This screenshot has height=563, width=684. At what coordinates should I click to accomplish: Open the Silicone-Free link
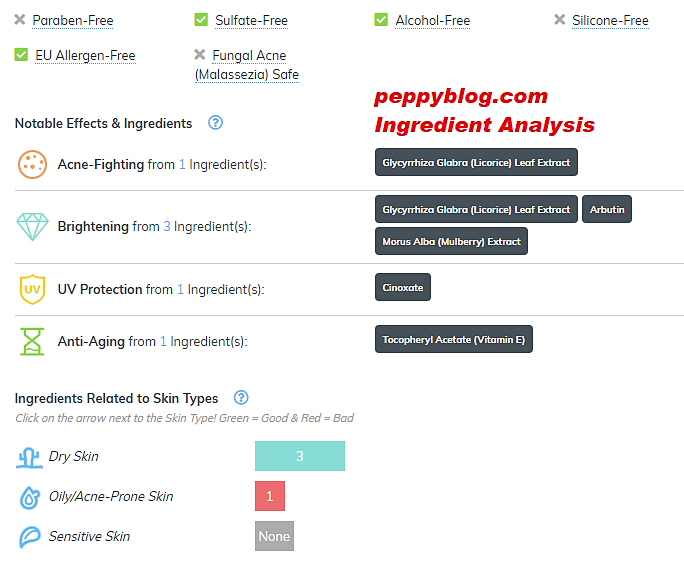[x=610, y=20]
